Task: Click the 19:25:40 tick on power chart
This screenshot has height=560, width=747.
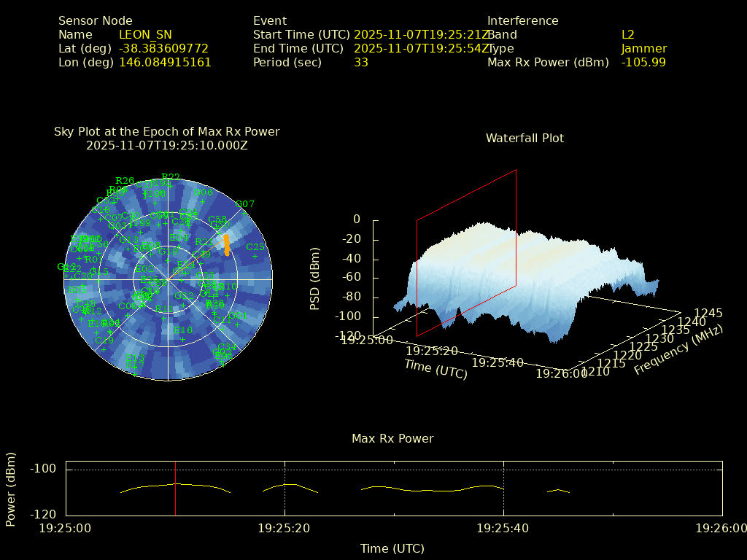Action: click(503, 527)
